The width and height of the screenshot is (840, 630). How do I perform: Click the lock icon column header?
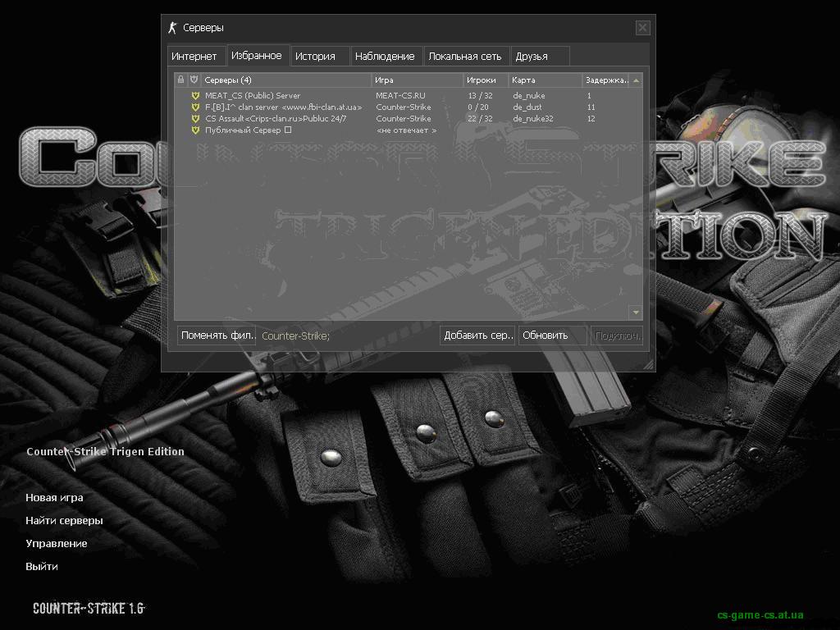point(180,80)
